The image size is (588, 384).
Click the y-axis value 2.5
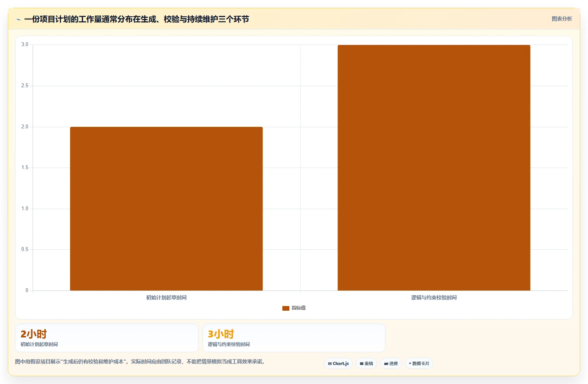pos(25,86)
